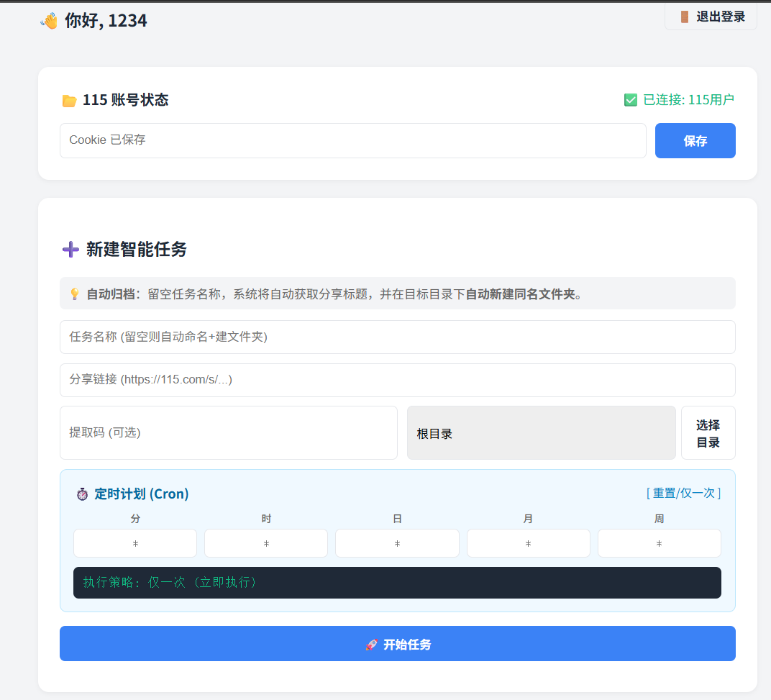Save the cookie with the blue 保存 button
This screenshot has width=771, height=700.
tap(695, 141)
